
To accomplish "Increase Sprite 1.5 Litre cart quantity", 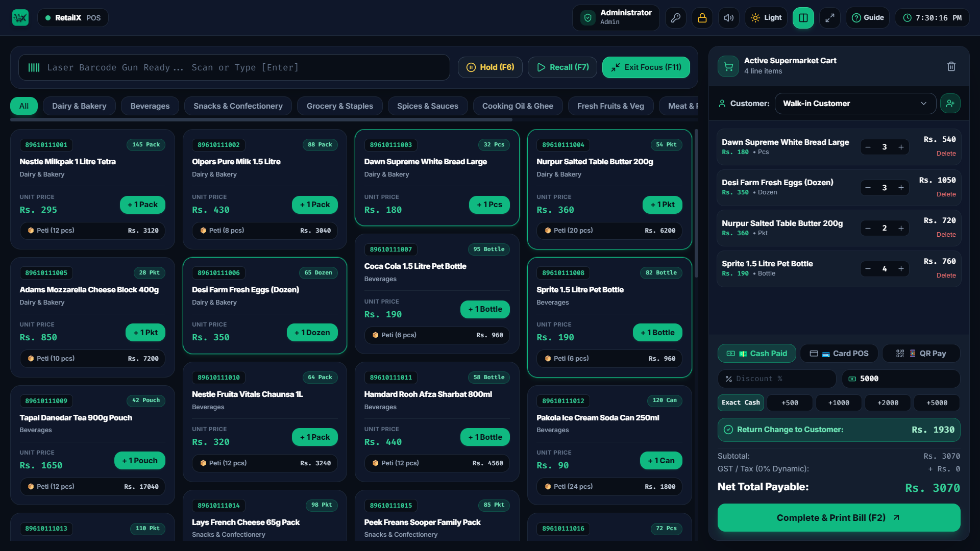I will (x=901, y=269).
